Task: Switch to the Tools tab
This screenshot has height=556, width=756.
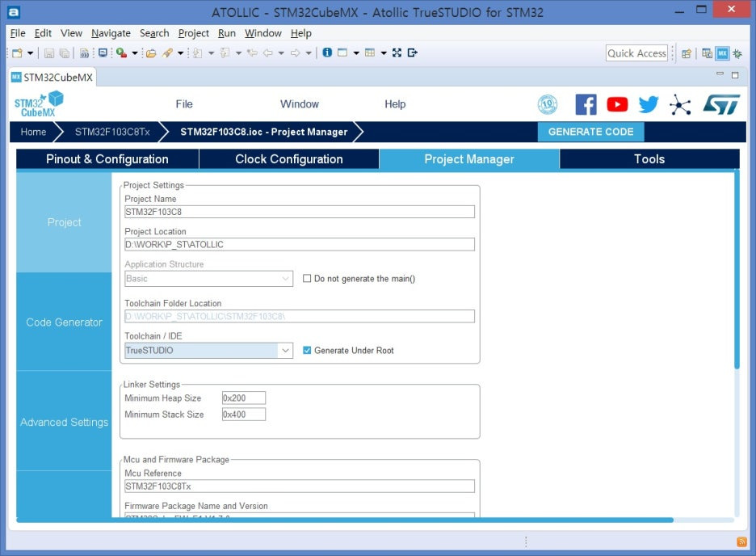Action: (x=649, y=159)
